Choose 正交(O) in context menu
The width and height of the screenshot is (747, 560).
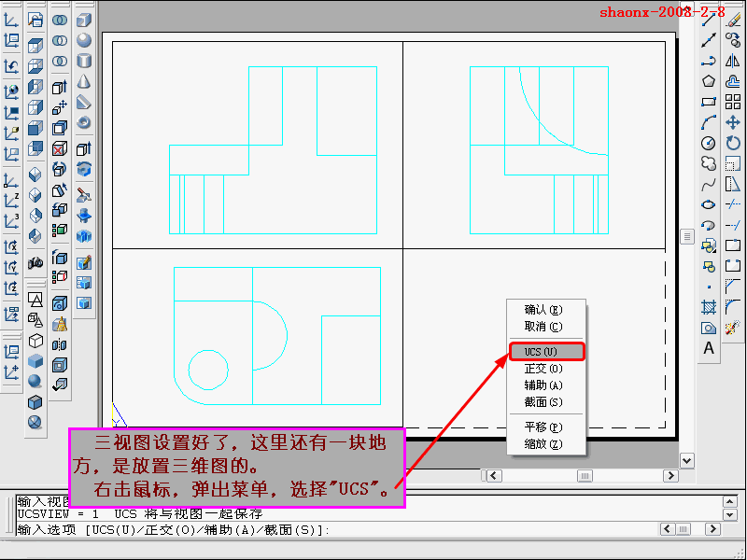pyautogui.click(x=543, y=369)
